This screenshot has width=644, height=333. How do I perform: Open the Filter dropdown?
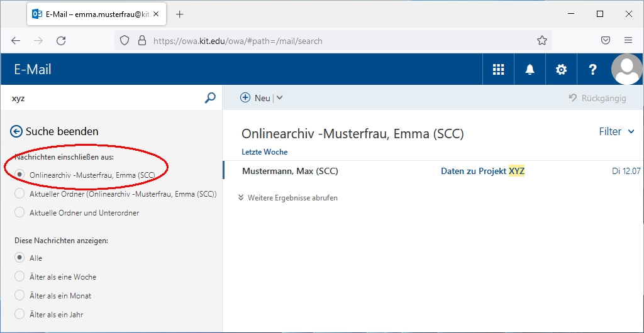click(618, 131)
